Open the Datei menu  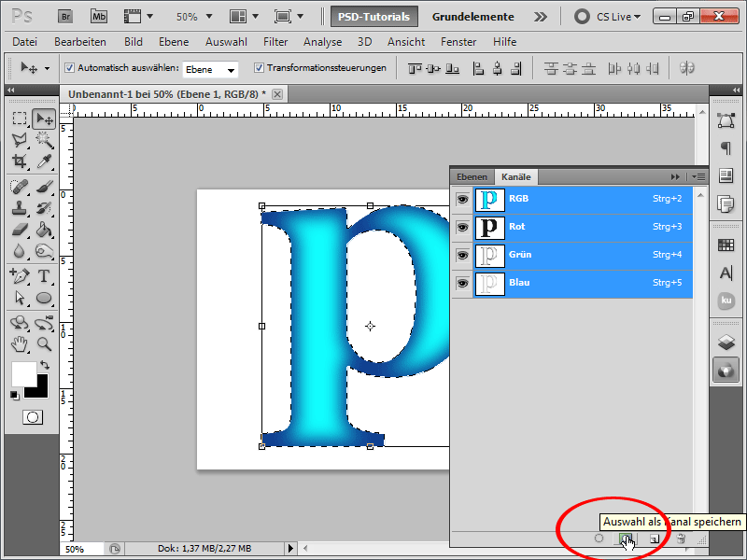(x=25, y=42)
